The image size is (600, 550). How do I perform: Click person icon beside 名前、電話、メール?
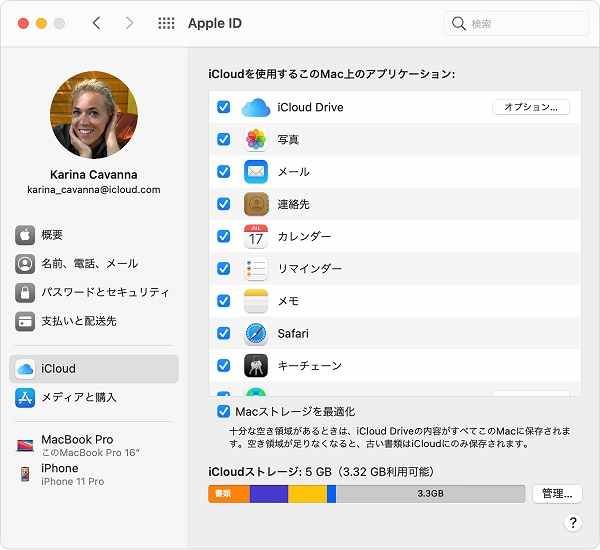(25, 264)
